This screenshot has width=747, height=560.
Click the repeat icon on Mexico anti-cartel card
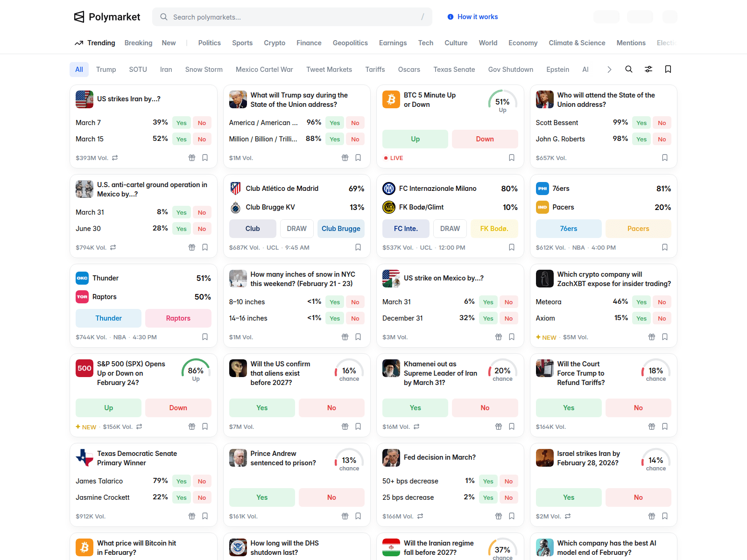pos(113,247)
